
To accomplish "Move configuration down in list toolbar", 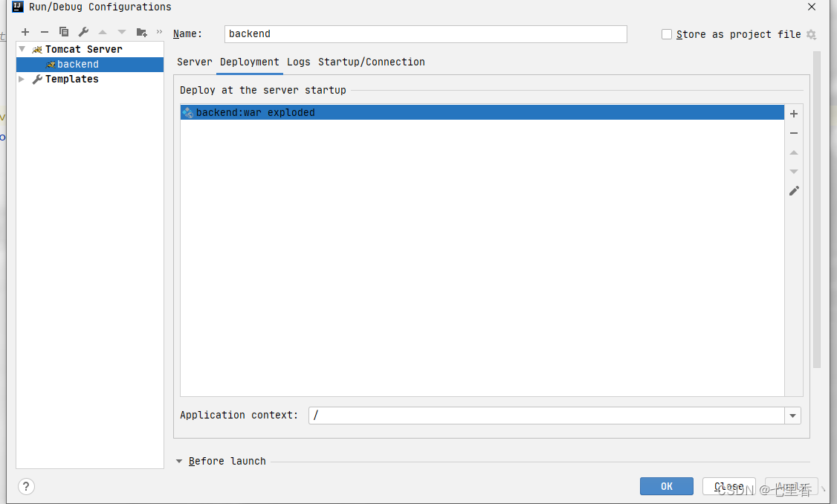I will pyautogui.click(x=122, y=32).
